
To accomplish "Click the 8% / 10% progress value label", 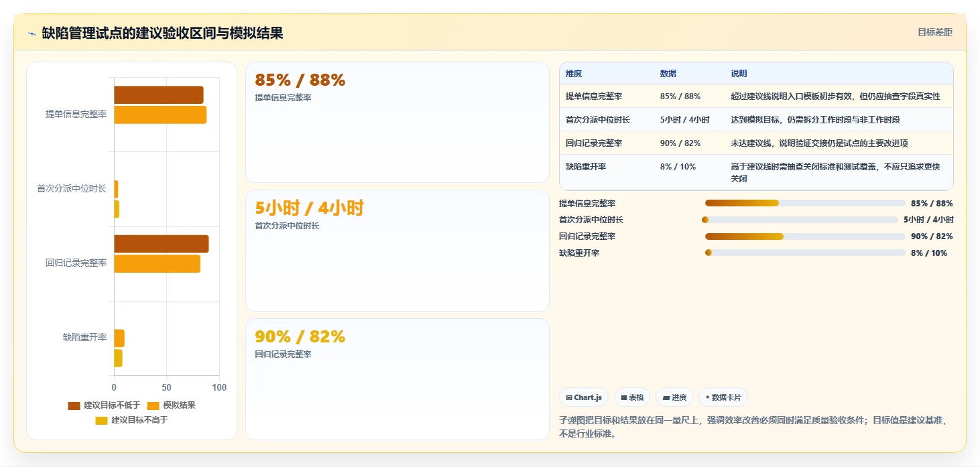I will click(x=929, y=253).
